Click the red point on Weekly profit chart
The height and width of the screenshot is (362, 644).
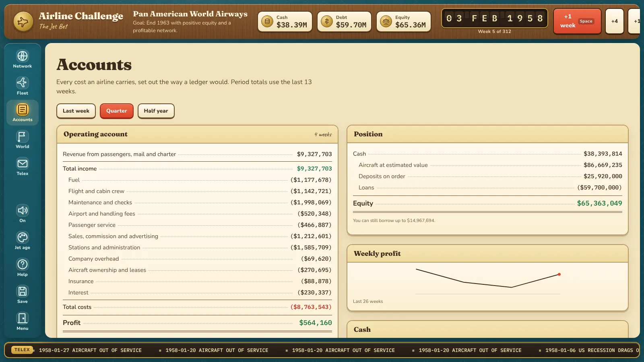point(559,274)
